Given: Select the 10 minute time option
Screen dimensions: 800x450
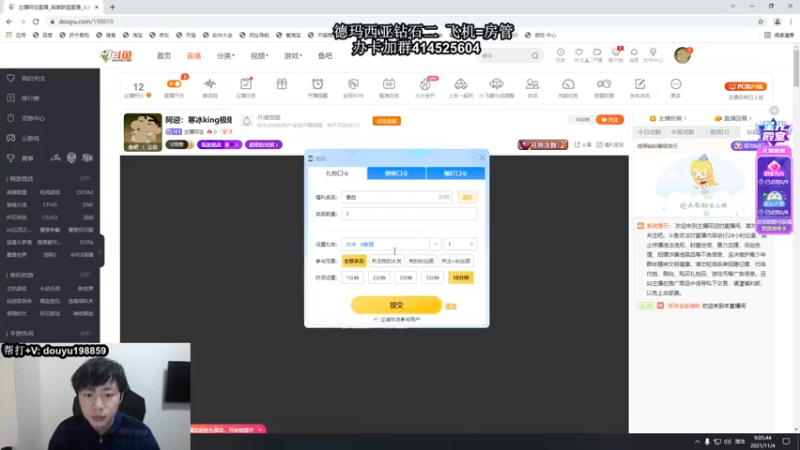Looking at the screenshot, I should pyautogui.click(x=461, y=278).
